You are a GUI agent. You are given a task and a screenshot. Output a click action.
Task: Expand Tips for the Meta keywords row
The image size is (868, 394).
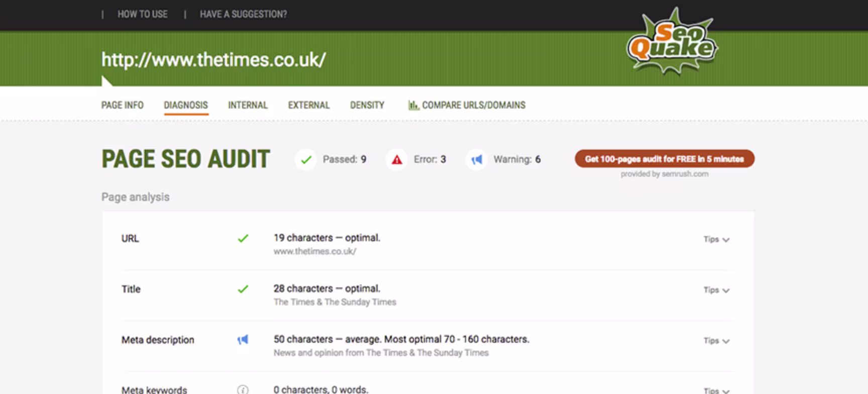click(x=716, y=390)
